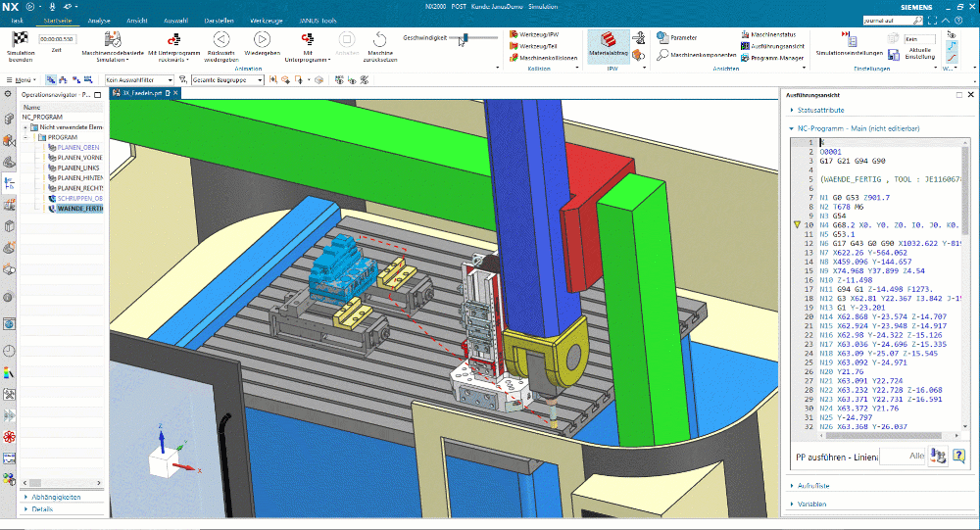Click resource bar settings gear icon
Image resolution: width=980 pixels, height=530 pixels.
(8, 94)
